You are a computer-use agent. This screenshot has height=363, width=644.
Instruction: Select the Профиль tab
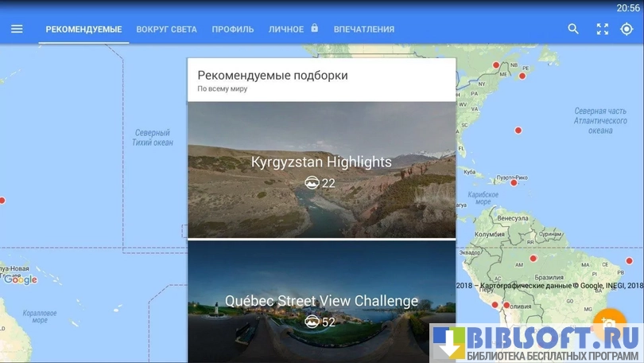coord(233,29)
